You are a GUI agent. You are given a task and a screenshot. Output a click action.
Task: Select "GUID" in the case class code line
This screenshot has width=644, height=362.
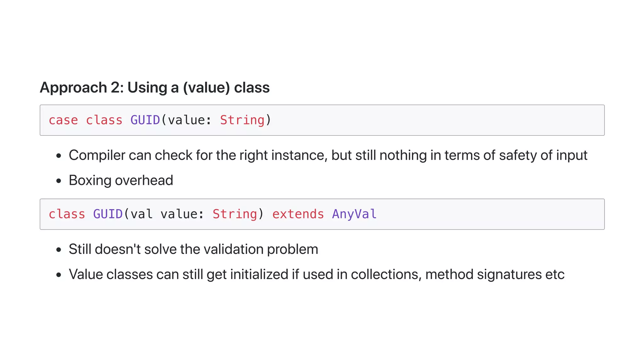[x=145, y=120]
